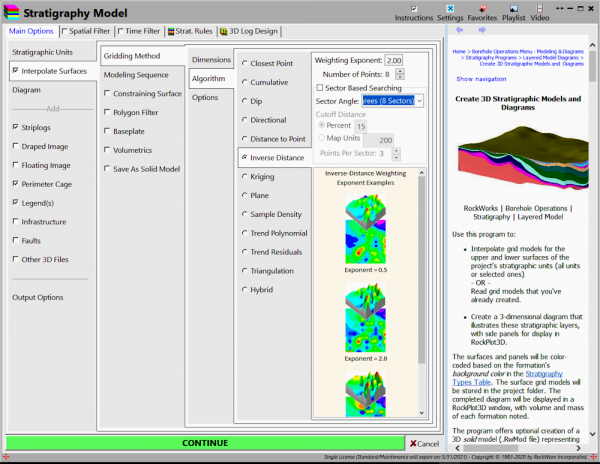Screen dimensions: 600x464
Task: Enable the Infrastructure checkbox
Action: [x=15, y=221]
